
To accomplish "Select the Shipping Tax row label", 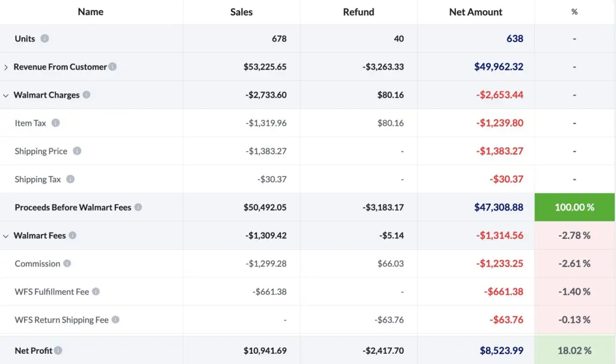I will click(x=38, y=179).
